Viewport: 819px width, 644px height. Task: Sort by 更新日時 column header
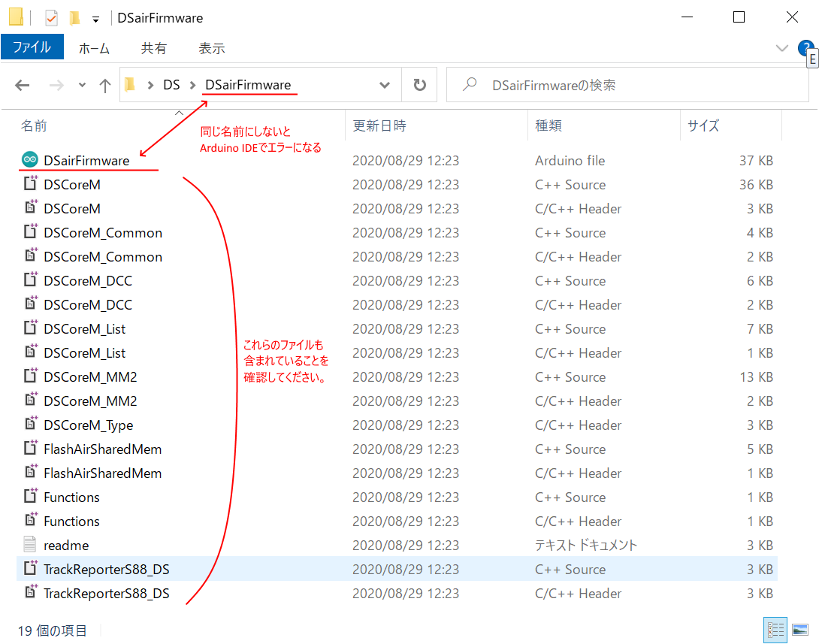(379, 126)
